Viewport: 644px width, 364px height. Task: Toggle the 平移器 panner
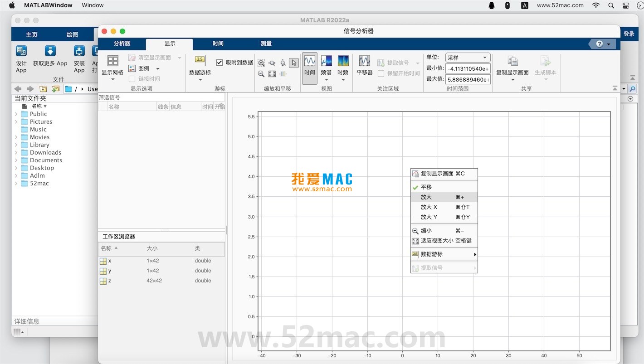pyautogui.click(x=365, y=65)
